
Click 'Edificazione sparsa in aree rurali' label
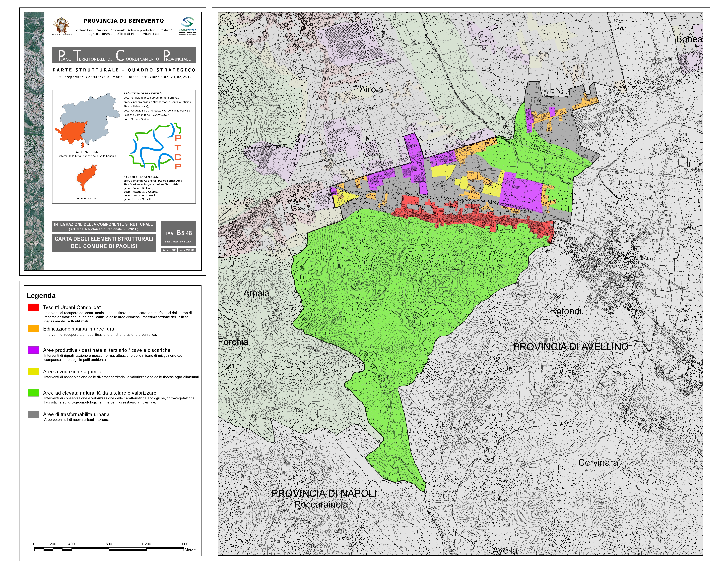click(80, 329)
